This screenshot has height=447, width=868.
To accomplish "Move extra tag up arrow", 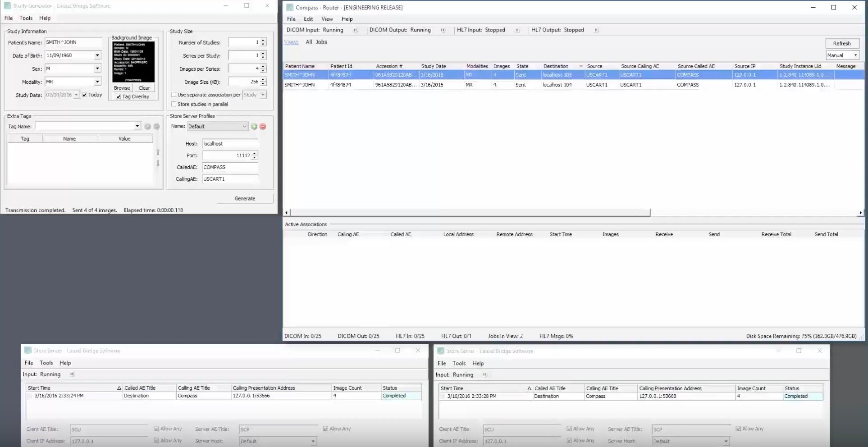I will (x=158, y=152).
